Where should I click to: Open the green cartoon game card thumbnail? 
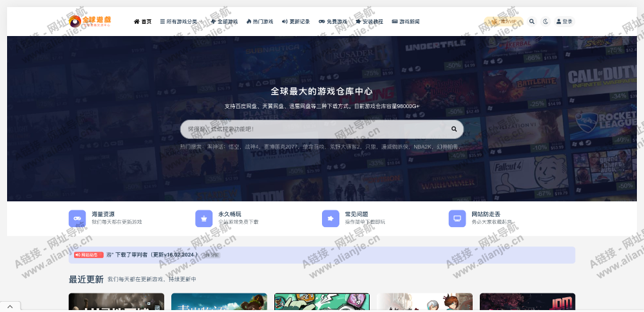pos(322,302)
